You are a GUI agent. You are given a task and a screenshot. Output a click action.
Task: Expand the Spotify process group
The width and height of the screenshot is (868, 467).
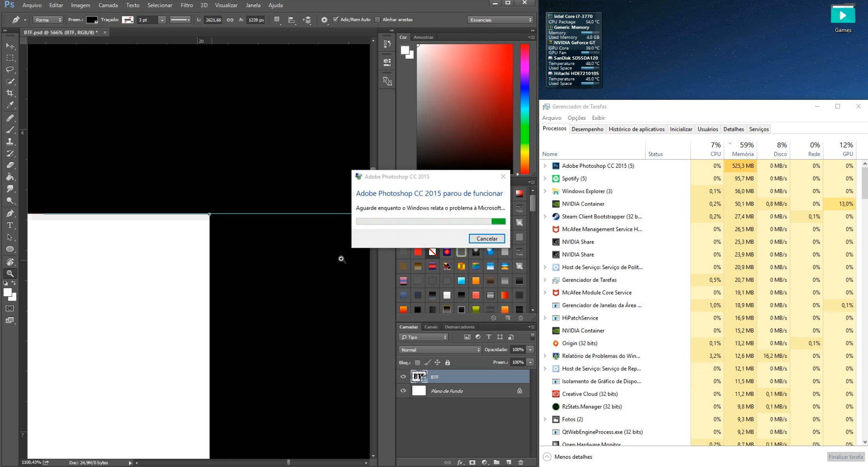click(545, 178)
